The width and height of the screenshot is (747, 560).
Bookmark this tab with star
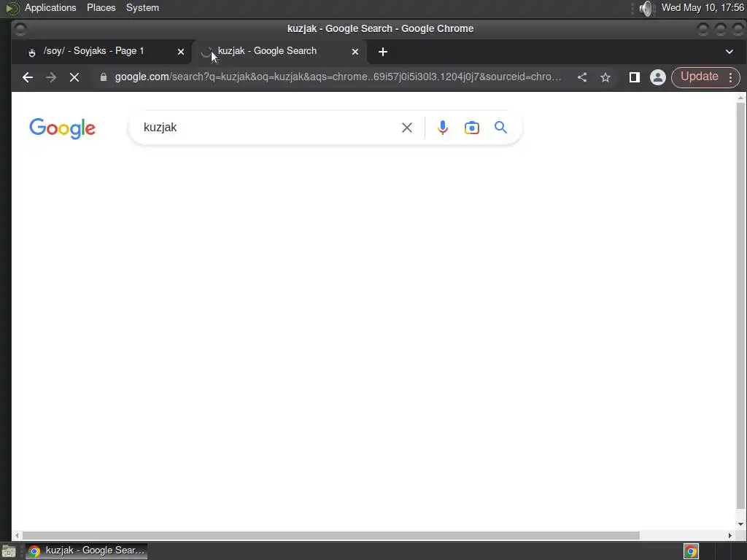[605, 77]
